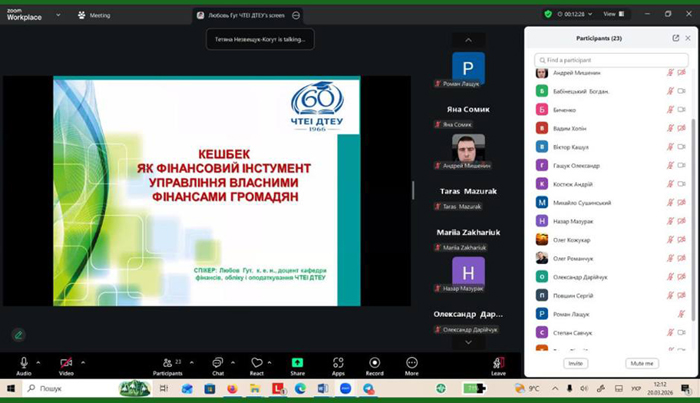The height and width of the screenshot is (403, 700).
Task: Open the Apps icon in toolbar
Action: [x=338, y=362]
